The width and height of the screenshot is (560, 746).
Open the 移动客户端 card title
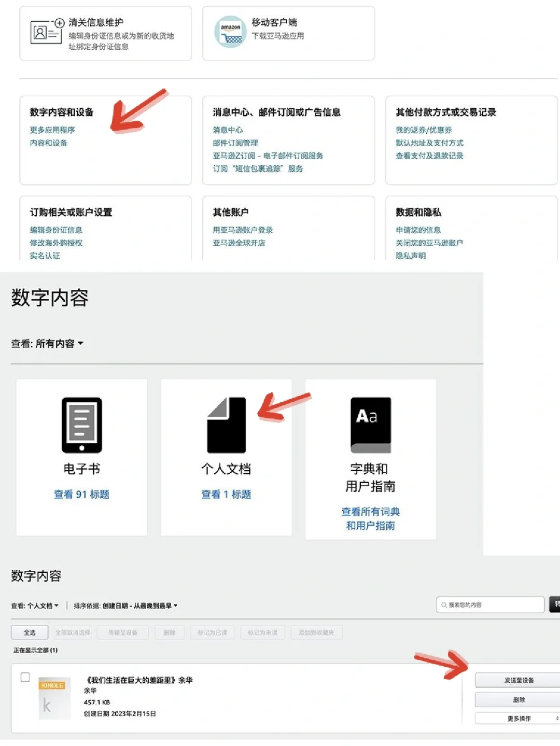(x=274, y=22)
